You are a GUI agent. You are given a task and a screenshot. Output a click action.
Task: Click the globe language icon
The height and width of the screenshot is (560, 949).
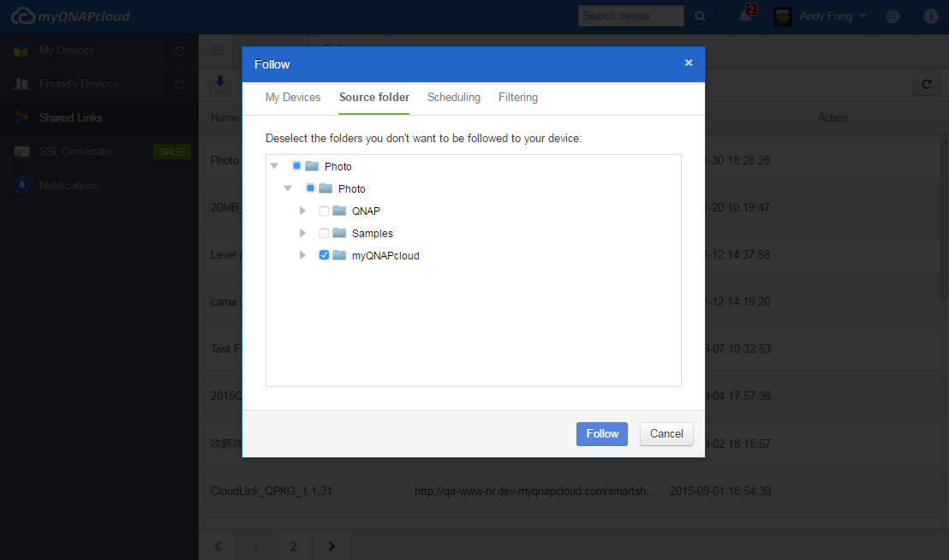pyautogui.click(x=892, y=16)
